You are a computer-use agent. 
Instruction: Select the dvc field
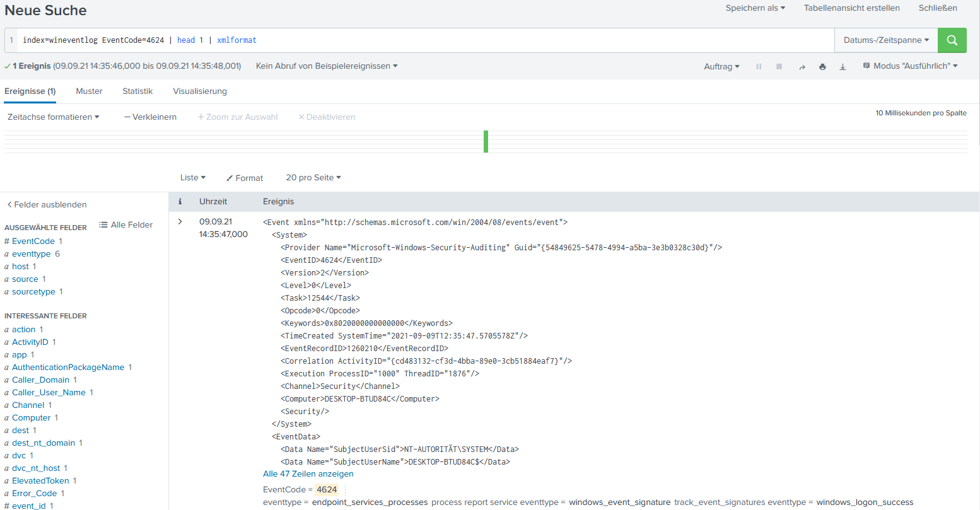pyautogui.click(x=19, y=456)
